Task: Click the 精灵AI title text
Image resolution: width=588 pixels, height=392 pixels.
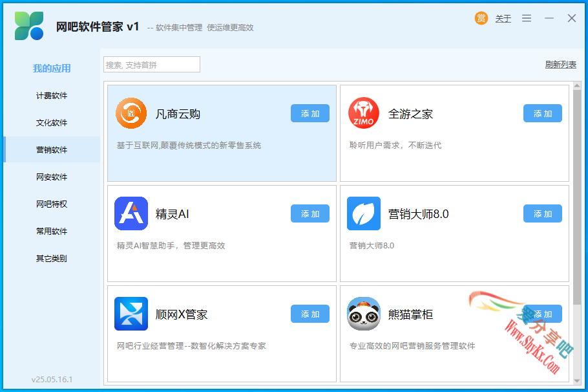Action: point(172,214)
